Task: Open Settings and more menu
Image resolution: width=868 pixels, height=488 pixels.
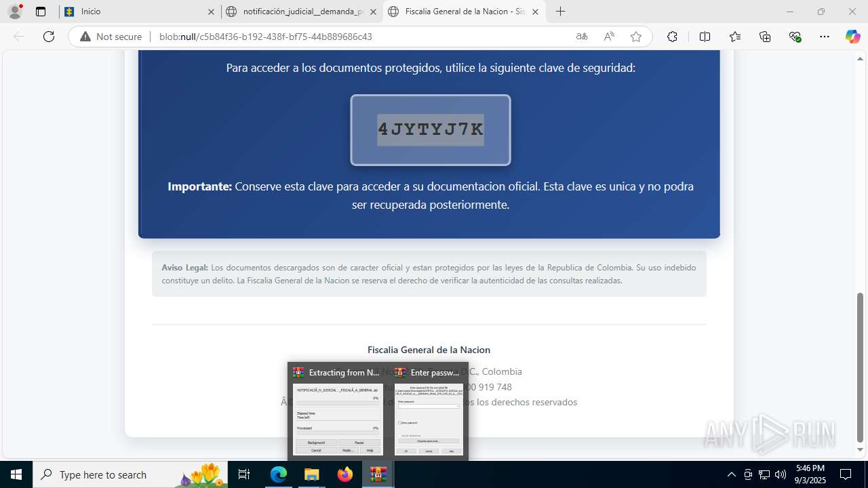Action: 824,37
